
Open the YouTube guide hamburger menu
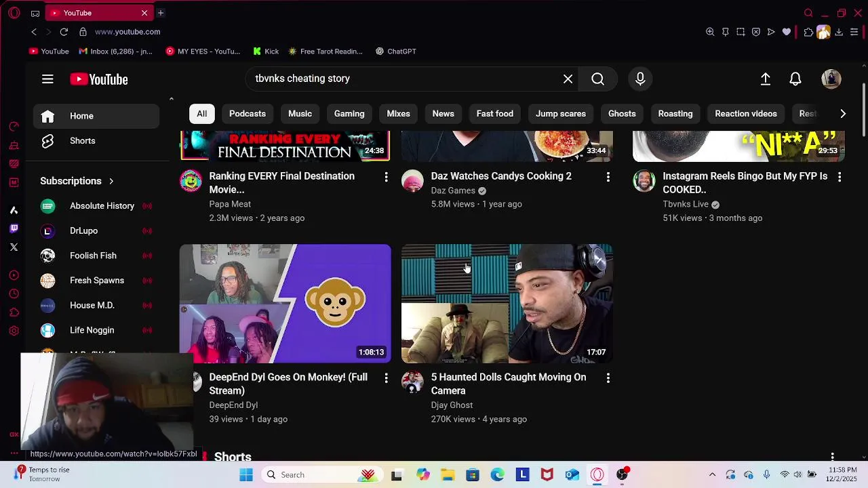pyautogui.click(x=47, y=79)
